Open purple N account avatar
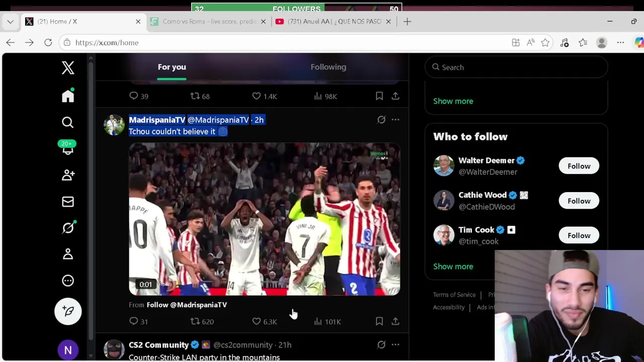 pos(68,350)
